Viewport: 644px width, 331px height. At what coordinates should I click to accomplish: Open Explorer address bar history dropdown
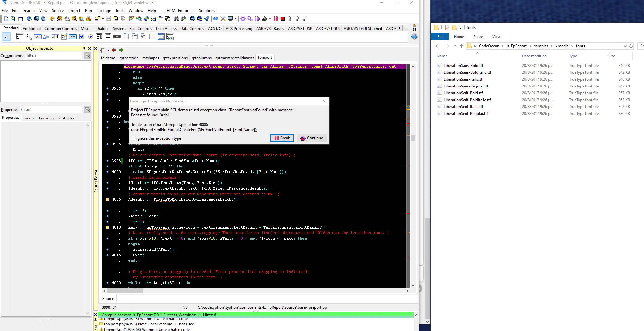coord(625,46)
